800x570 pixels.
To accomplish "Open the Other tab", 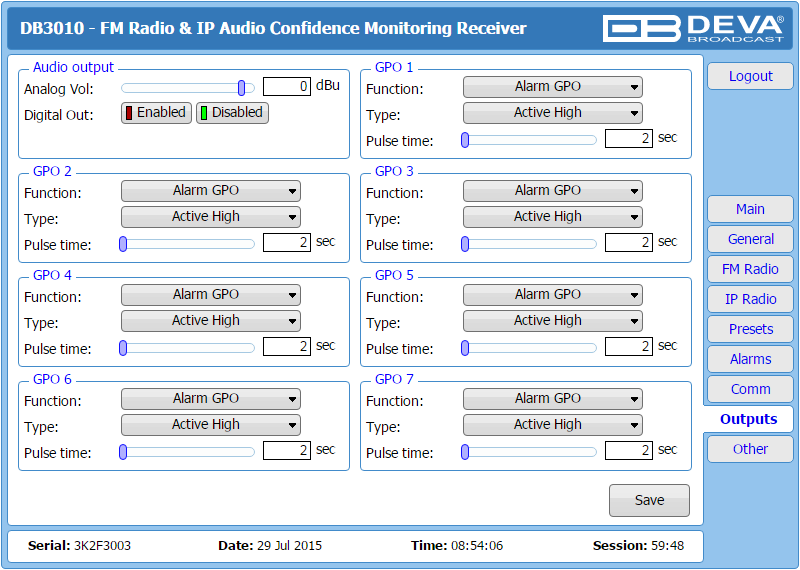I will tap(750, 450).
